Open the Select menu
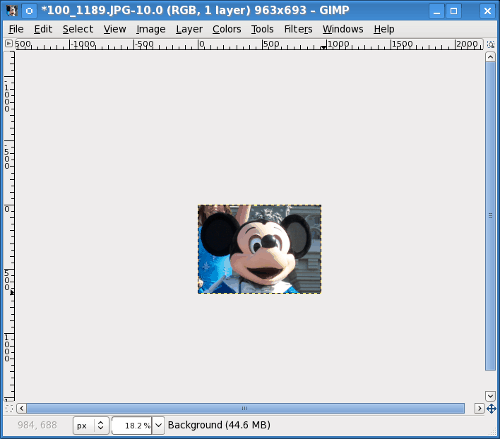The image size is (500, 439). coord(78,29)
